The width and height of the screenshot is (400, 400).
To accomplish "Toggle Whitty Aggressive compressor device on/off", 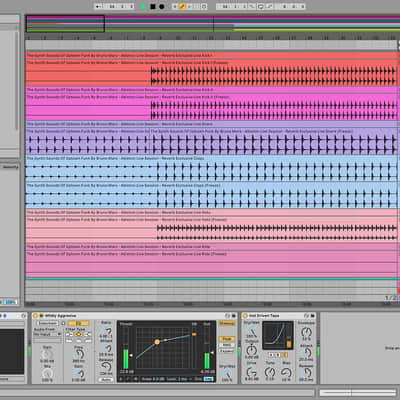I will pyautogui.click(x=36, y=316).
